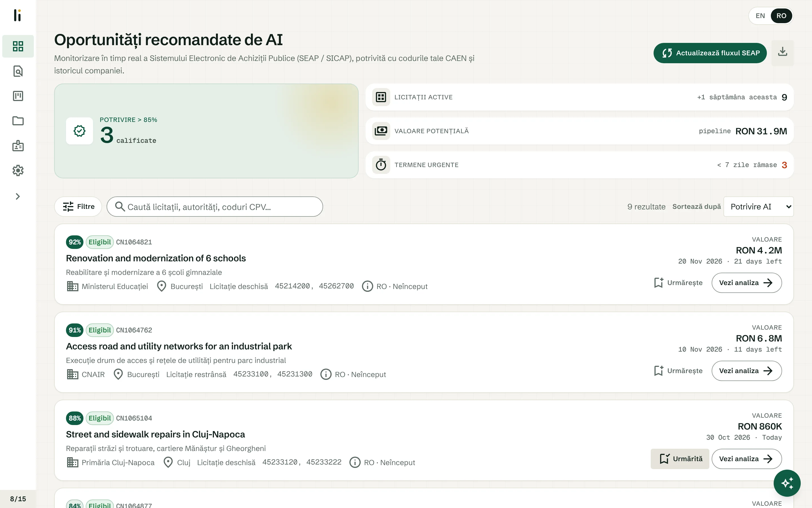This screenshot has width=812, height=508.
Task: Open Vezi analiza for Cluj-Napoca street repairs
Action: pyautogui.click(x=747, y=459)
